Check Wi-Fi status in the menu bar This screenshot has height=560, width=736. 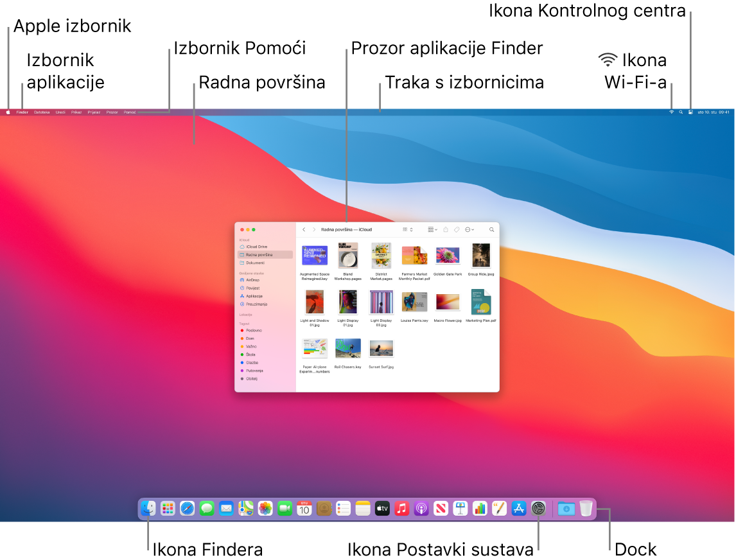pos(670,111)
